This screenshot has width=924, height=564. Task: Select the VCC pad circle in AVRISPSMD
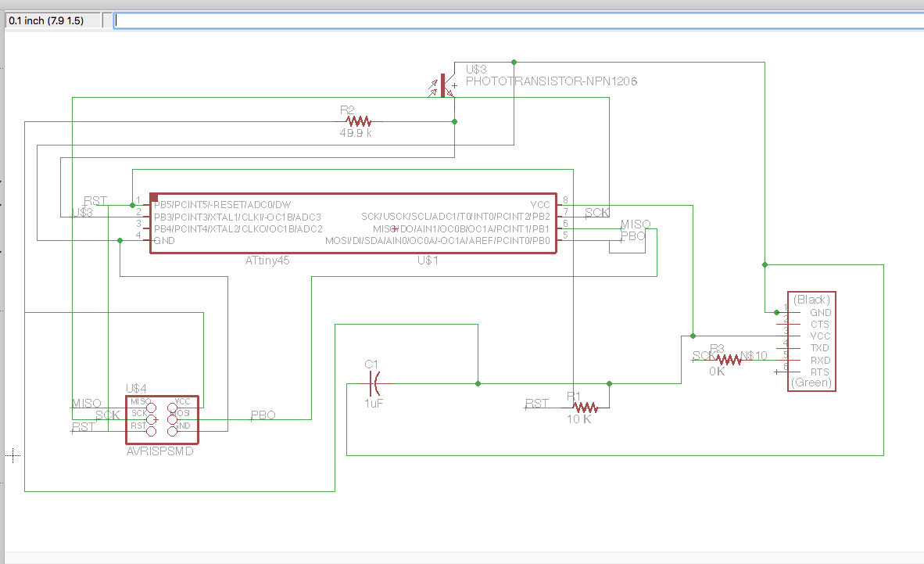(172, 408)
